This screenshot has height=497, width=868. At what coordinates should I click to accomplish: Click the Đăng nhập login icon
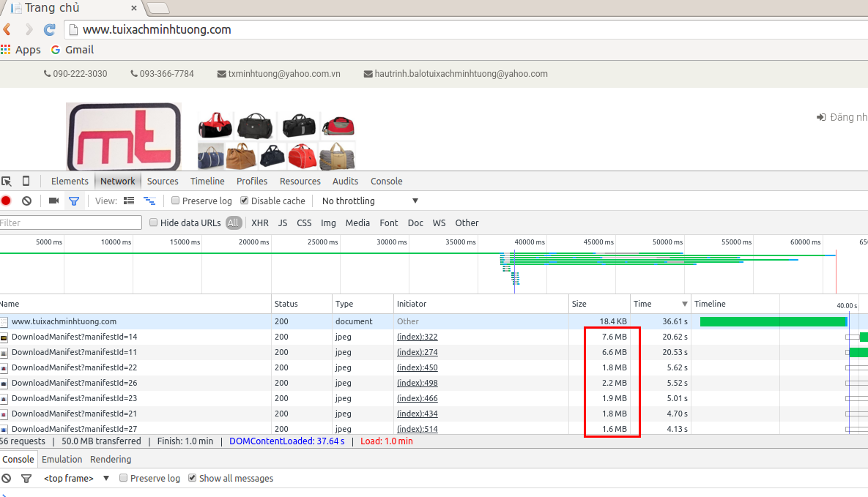tap(822, 117)
